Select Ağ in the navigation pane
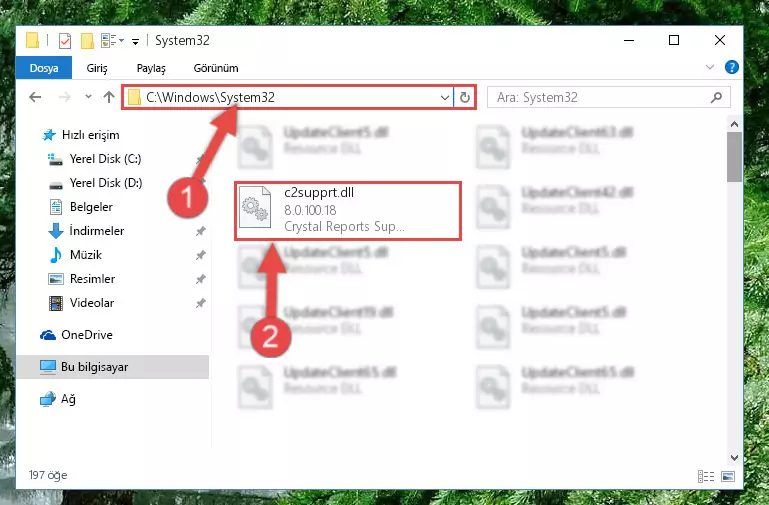 (x=58, y=399)
